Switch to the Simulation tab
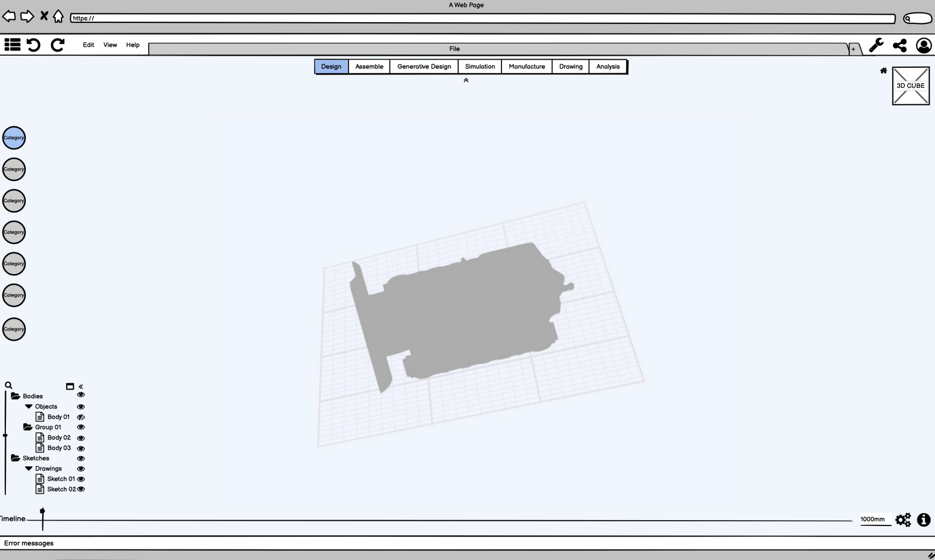The image size is (935, 560). pos(480,67)
